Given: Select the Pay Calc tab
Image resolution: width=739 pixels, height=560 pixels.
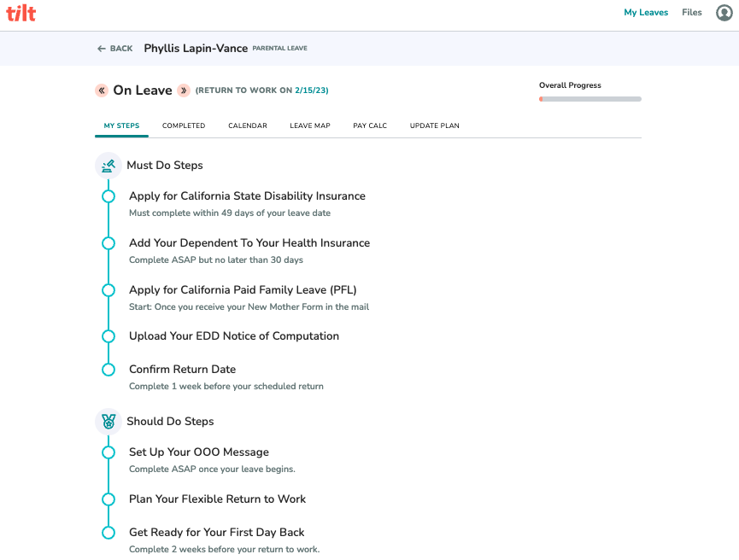Looking at the screenshot, I should [370, 125].
